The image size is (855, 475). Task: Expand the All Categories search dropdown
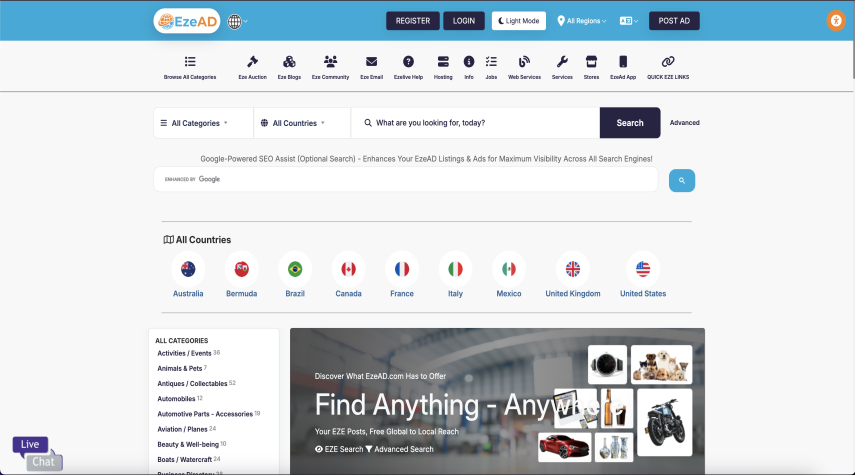pyautogui.click(x=203, y=123)
